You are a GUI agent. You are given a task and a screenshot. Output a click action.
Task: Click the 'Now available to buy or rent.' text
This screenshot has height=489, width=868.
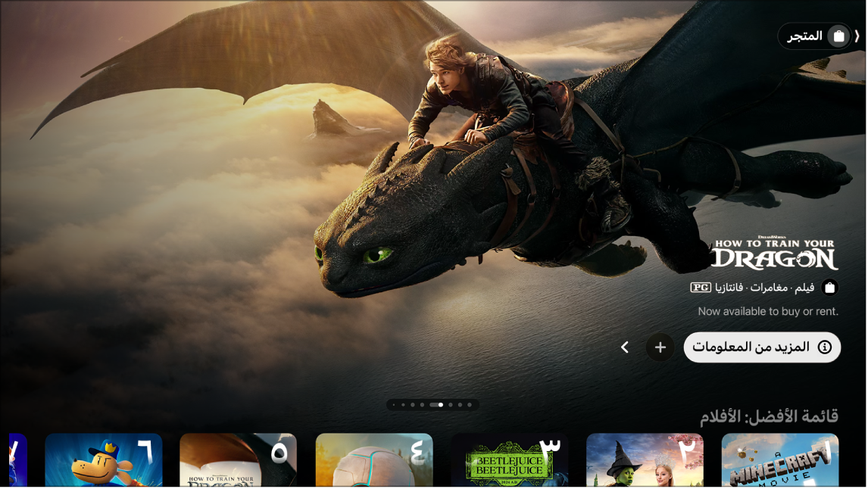(768, 311)
